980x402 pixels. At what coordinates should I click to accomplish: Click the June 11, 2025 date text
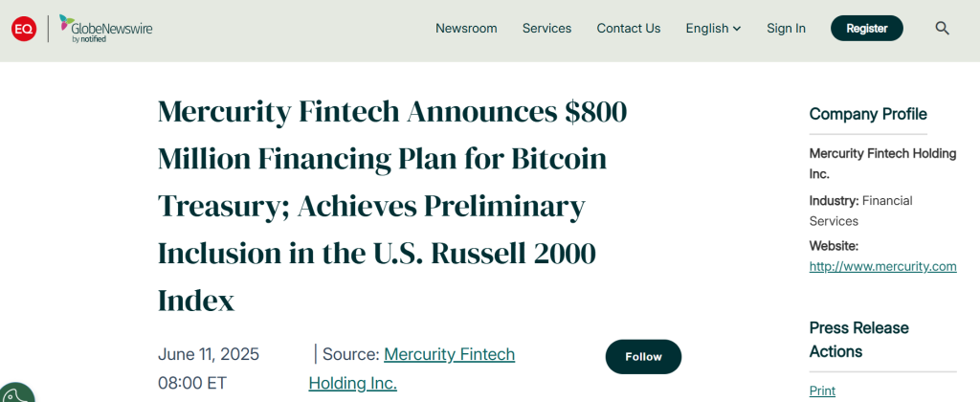coord(208,354)
